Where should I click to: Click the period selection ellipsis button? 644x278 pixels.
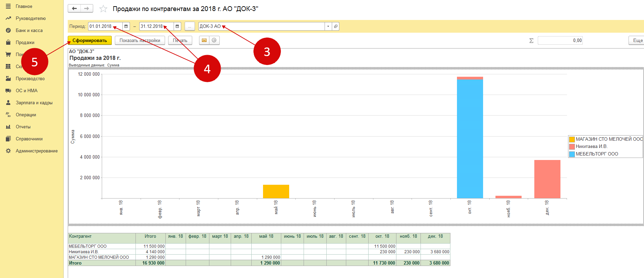(189, 26)
